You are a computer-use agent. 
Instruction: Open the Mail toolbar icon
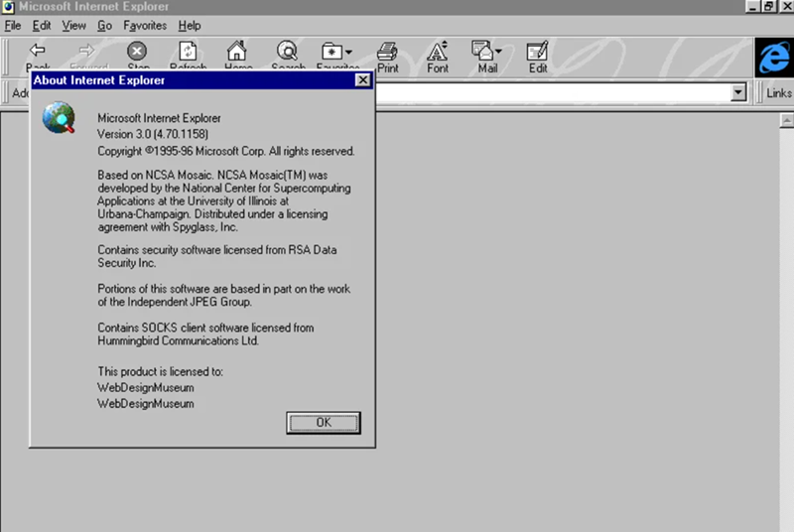coord(482,51)
